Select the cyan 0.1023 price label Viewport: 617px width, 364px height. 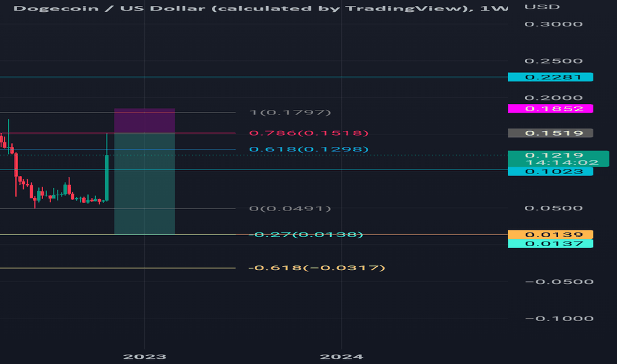(x=550, y=171)
